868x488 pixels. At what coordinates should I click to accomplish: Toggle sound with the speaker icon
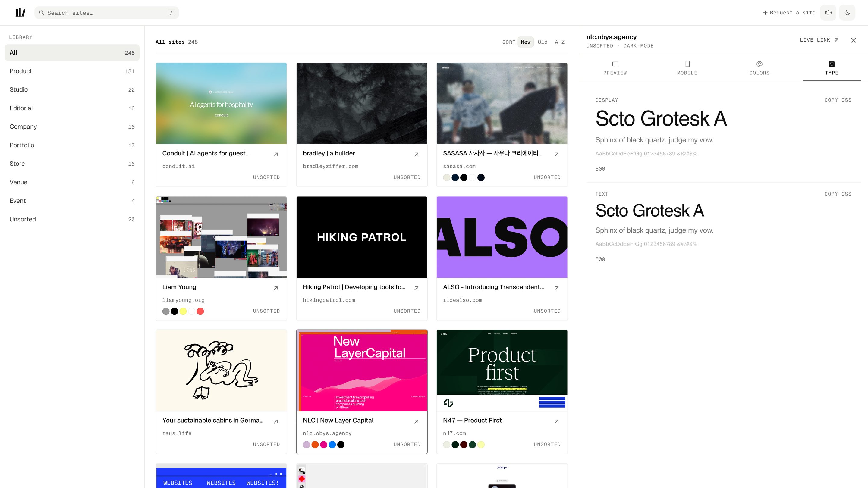click(828, 13)
